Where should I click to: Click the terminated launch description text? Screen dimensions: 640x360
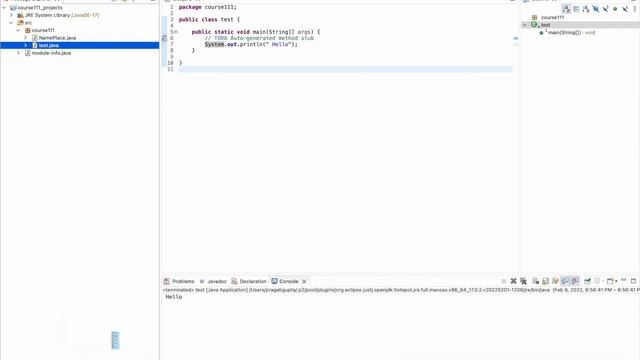click(x=401, y=290)
